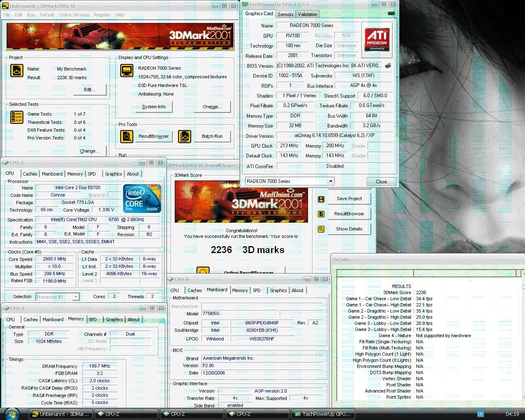The image size is (525, 420).
Task: Click the Mainboard Model field 775i65G
Action: pyautogui.click(x=240, y=313)
